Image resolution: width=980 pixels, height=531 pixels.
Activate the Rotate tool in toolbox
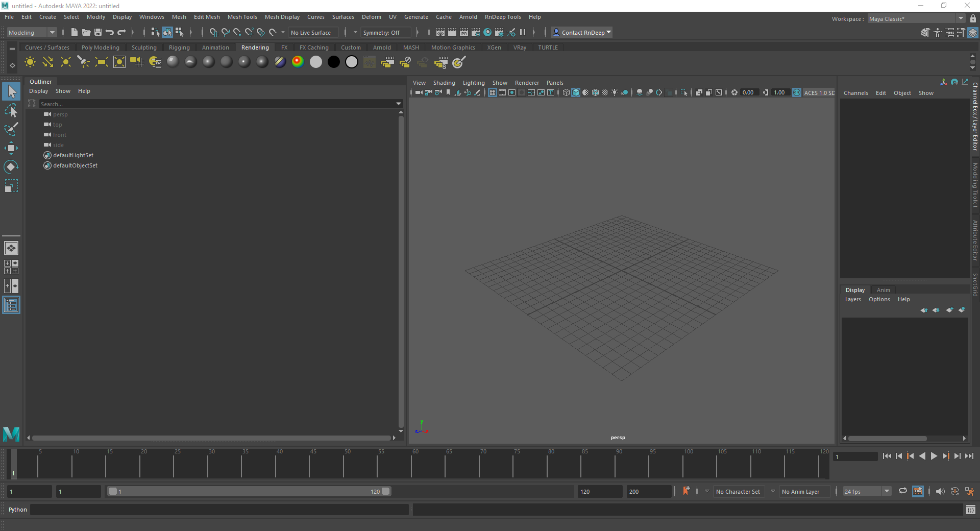[x=11, y=167]
